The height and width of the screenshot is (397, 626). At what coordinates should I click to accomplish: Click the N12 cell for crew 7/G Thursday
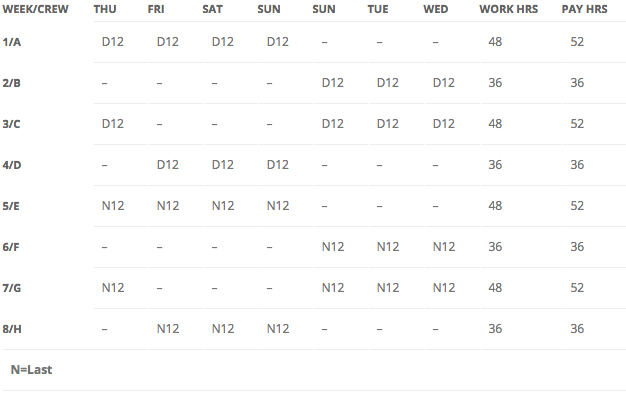pyautogui.click(x=113, y=288)
